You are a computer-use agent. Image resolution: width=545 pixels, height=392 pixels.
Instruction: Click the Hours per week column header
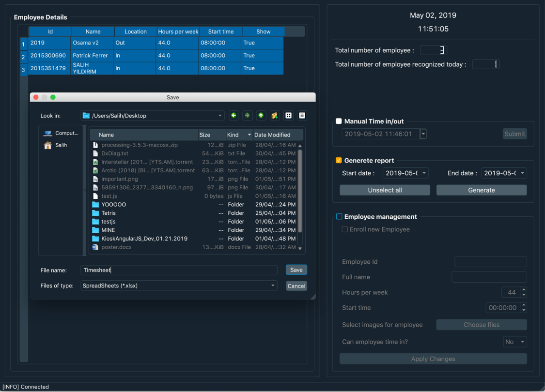(178, 31)
